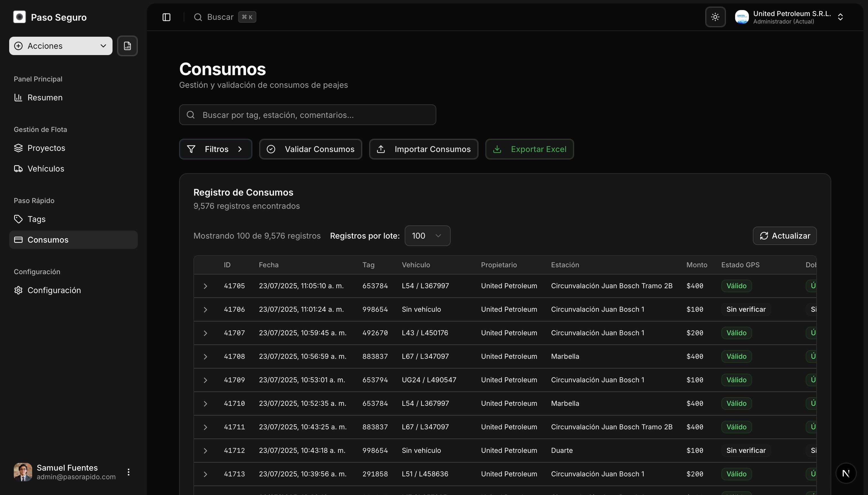Open the Acciones dropdown

(x=61, y=46)
